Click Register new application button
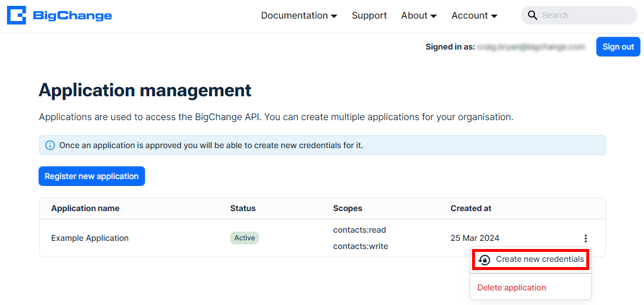This screenshot has width=644, height=305. tap(92, 176)
